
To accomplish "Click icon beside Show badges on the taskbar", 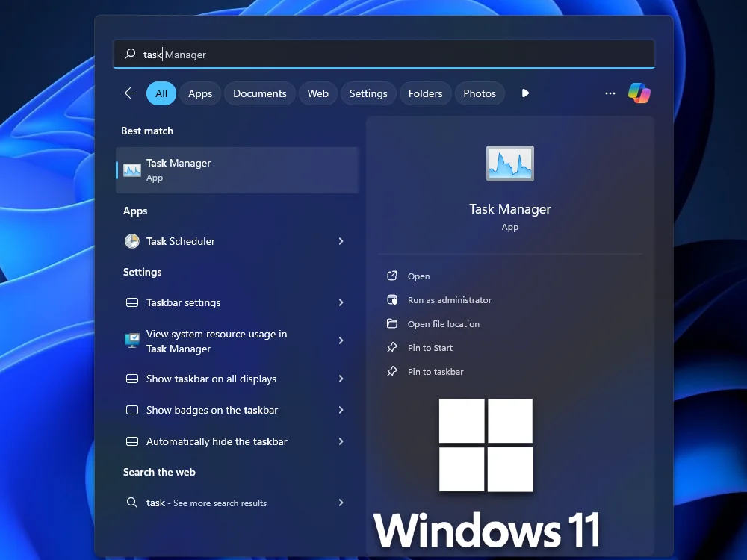I will 132,410.
